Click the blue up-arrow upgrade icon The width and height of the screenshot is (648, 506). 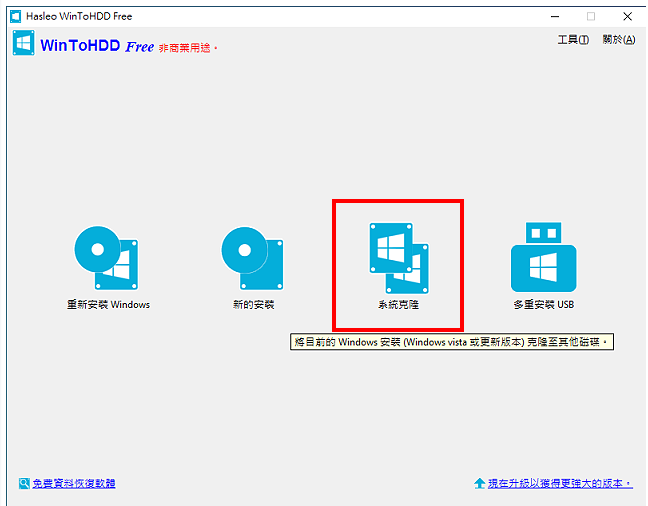(x=479, y=483)
